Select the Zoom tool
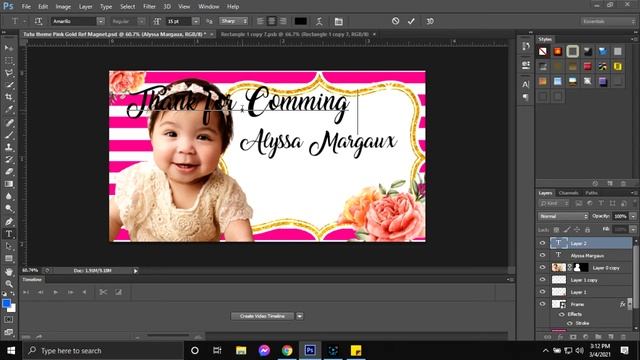This screenshot has width=640, height=360. pos(9,284)
